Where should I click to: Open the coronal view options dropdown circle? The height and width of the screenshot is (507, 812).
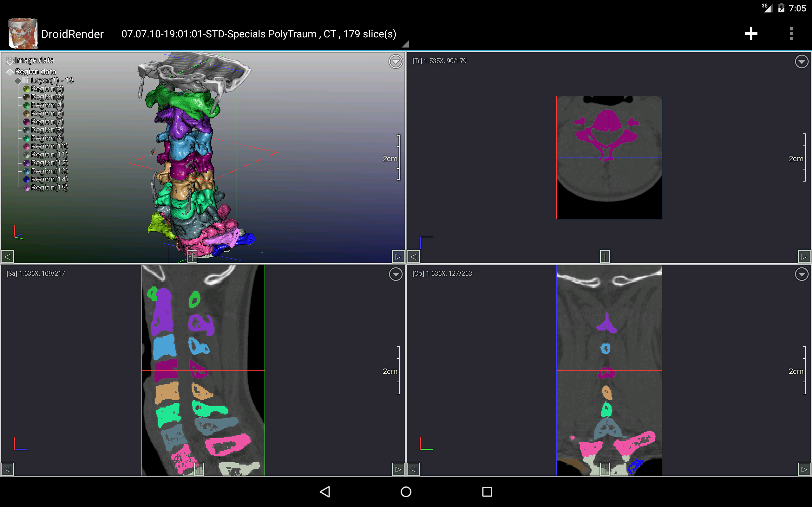coord(802,274)
